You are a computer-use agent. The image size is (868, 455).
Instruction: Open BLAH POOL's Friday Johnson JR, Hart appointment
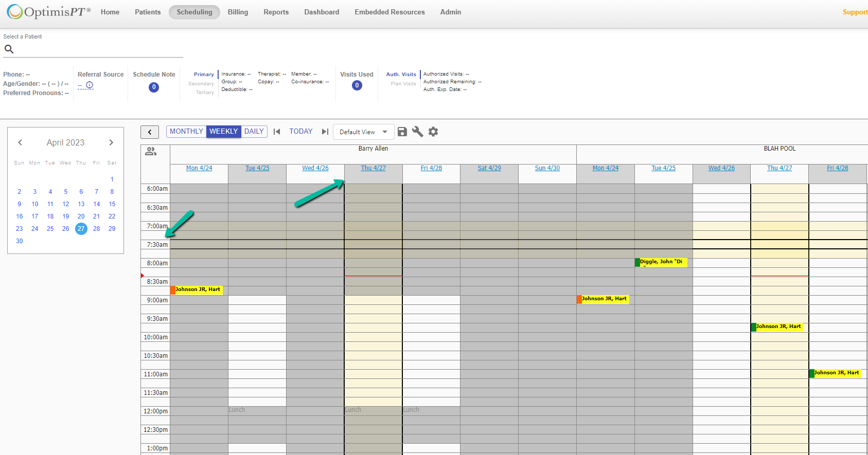coord(835,373)
